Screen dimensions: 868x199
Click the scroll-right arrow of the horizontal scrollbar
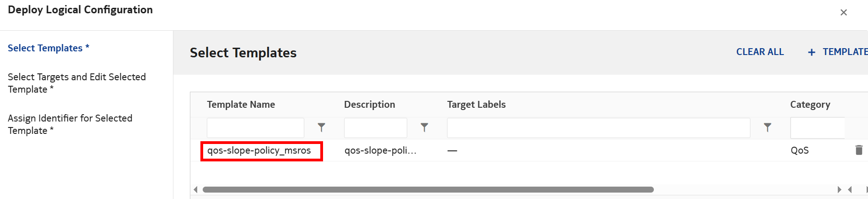click(839, 189)
